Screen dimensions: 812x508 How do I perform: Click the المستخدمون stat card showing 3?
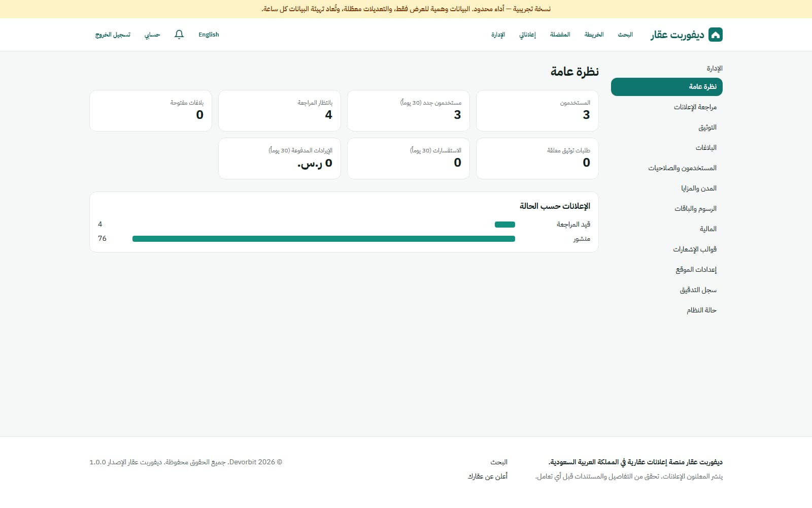[537, 111]
